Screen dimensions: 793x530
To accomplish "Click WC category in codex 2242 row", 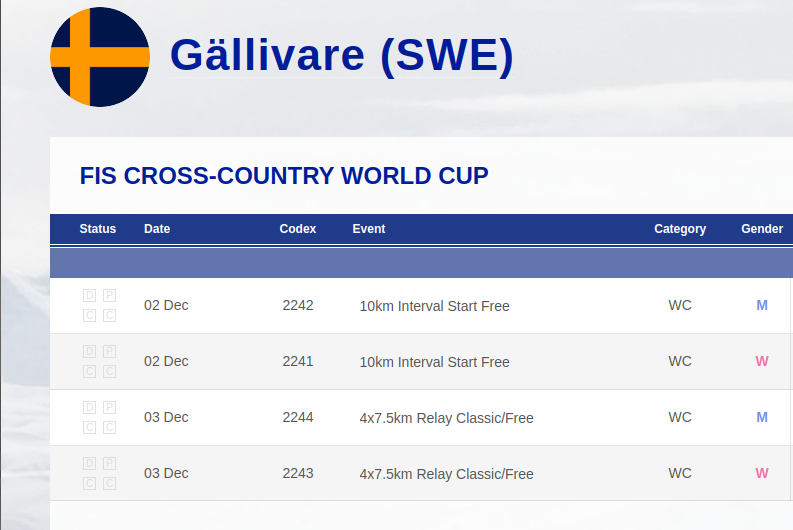I will (x=680, y=305).
